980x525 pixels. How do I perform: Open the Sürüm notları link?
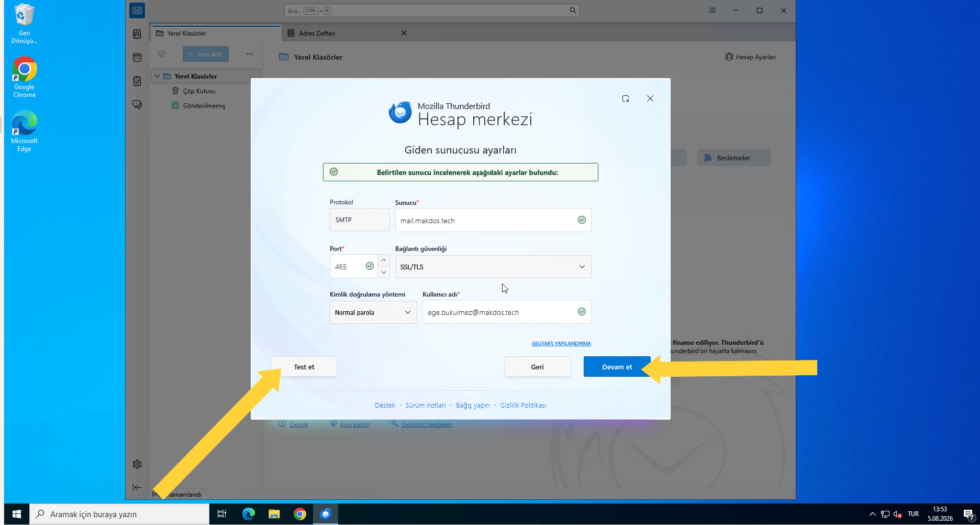426,406
